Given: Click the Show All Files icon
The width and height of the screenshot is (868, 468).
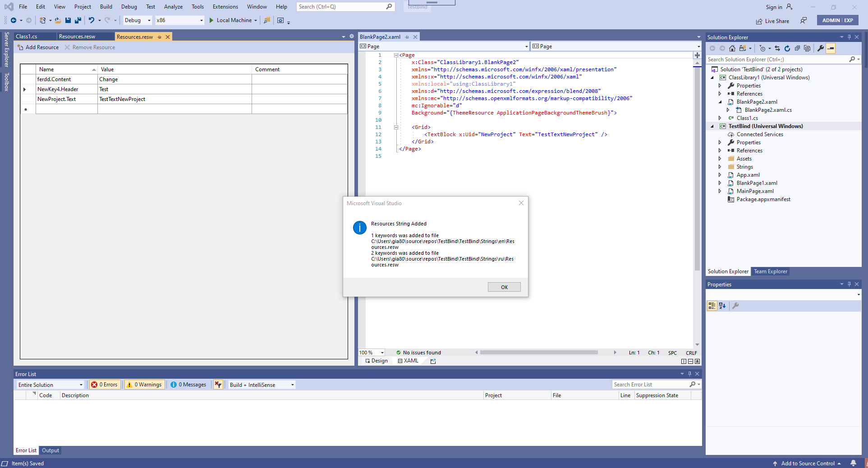Looking at the screenshot, I should (807, 48).
